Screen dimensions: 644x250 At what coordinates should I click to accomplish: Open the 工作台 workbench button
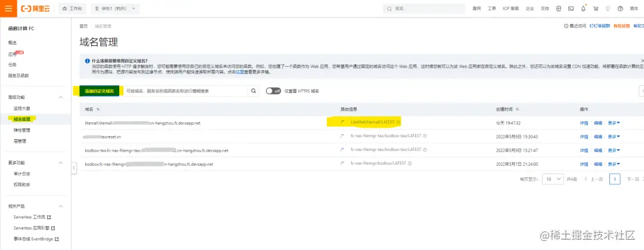coord(72,8)
